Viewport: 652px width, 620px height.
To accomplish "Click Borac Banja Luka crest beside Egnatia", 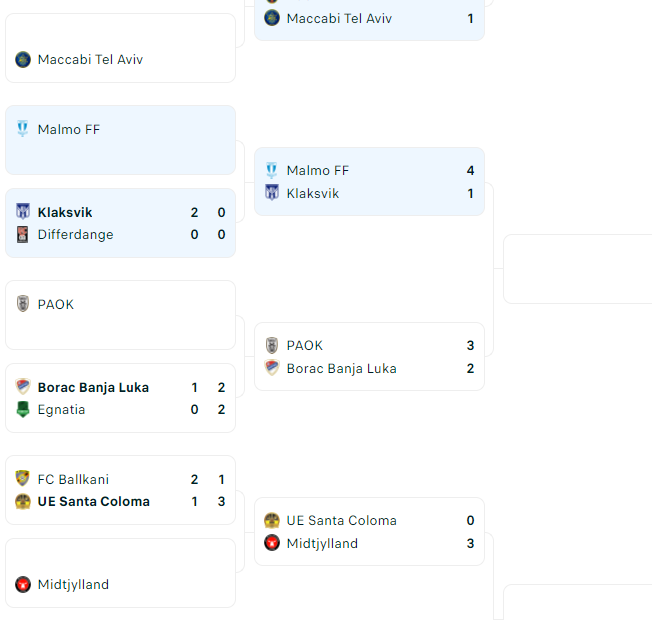I will 23,387.
